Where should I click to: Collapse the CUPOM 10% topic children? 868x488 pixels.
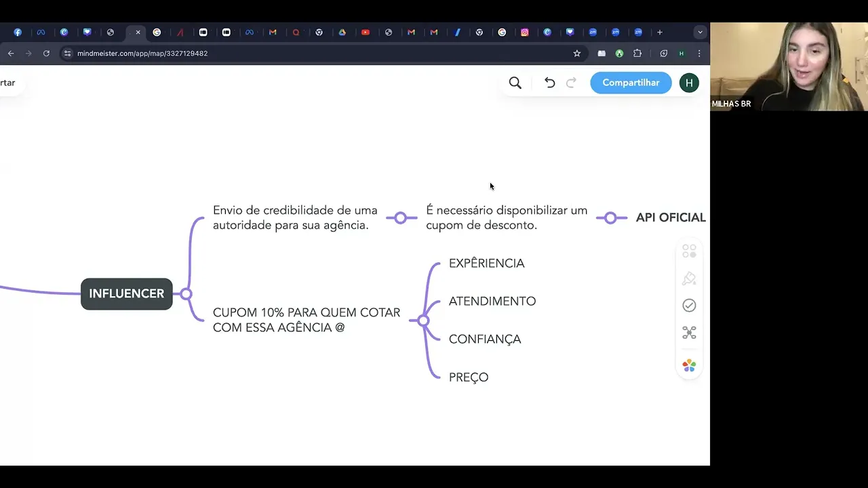tap(423, 320)
